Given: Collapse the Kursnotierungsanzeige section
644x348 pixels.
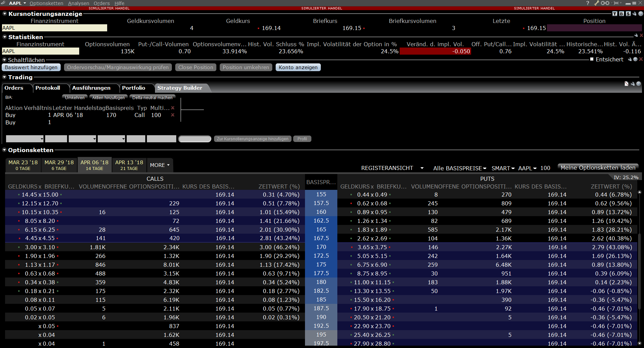Looking at the screenshot, I should pos(5,14).
